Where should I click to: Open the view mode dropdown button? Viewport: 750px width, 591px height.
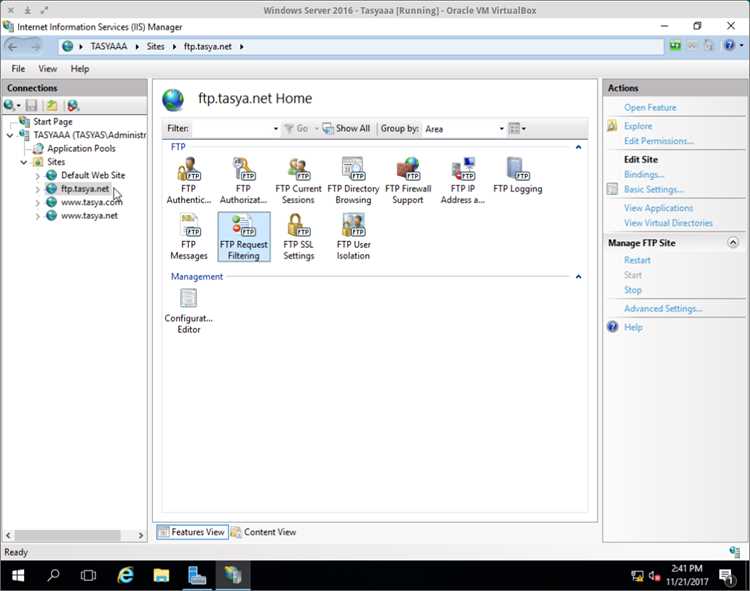pyautogui.click(x=517, y=129)
